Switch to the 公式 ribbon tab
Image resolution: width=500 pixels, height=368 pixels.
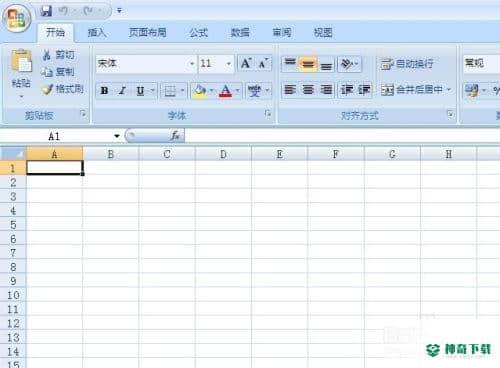[199, 32]
